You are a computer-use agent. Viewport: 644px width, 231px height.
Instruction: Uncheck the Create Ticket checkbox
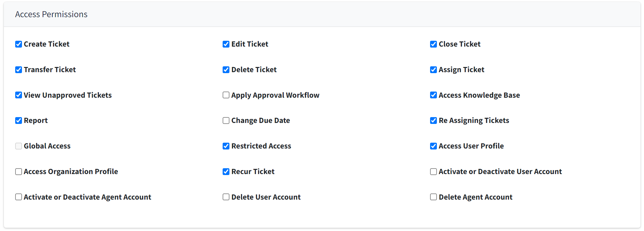click(19, 44)
